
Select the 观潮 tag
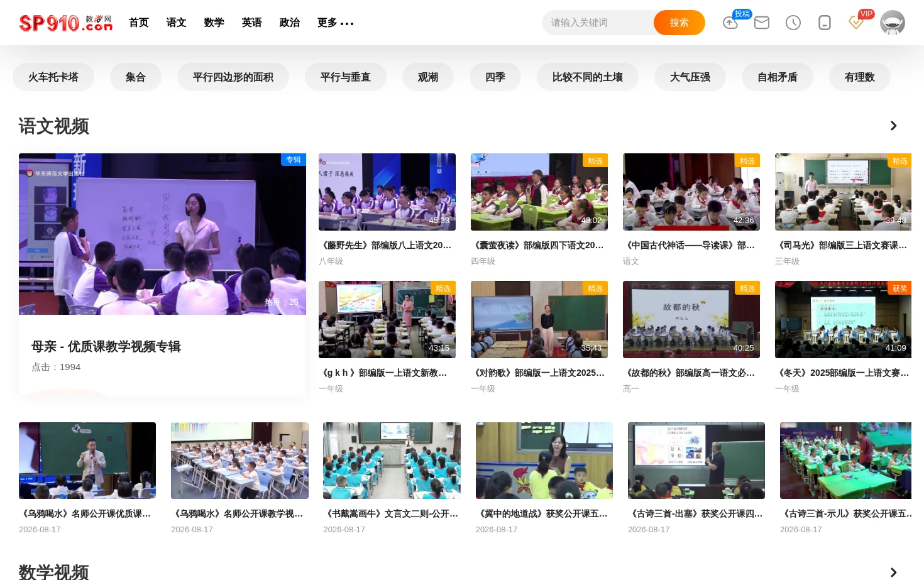428,77
